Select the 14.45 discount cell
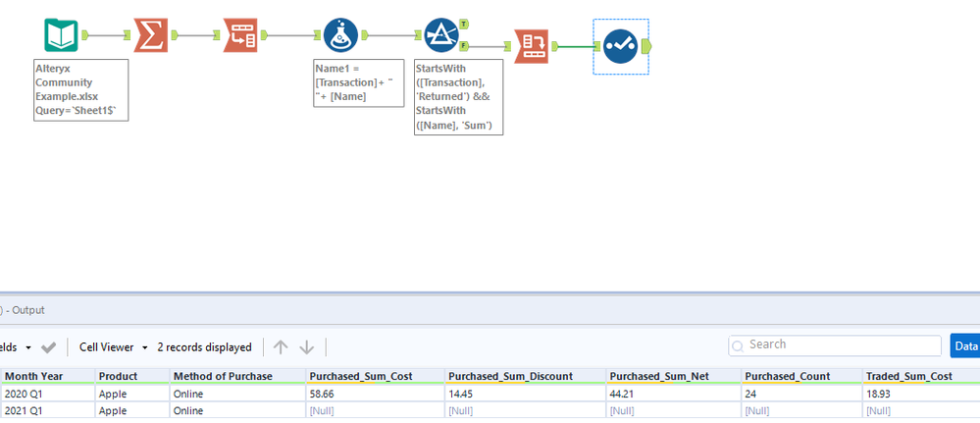980x423 pixels. point(525,395)
